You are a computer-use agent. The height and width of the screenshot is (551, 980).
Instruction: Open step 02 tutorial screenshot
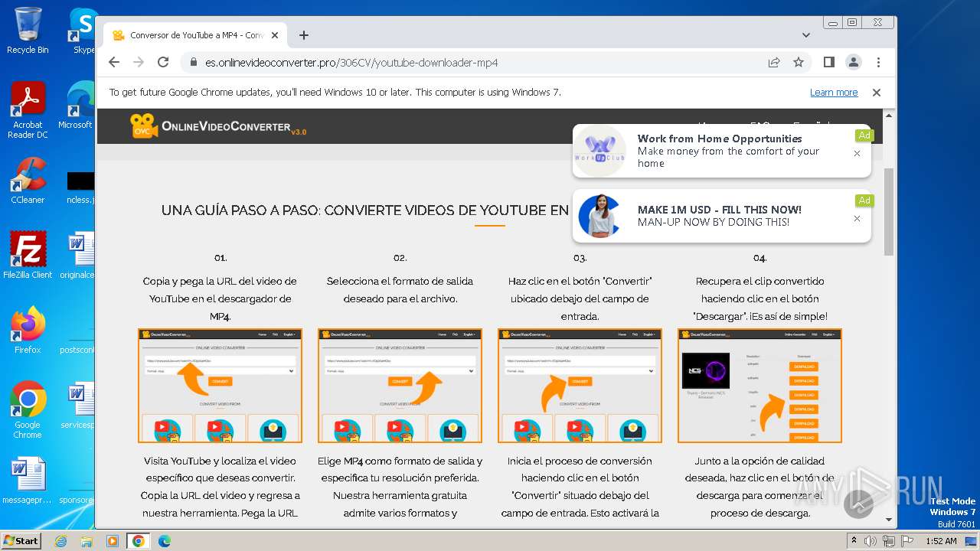click(x=400, y=386)
